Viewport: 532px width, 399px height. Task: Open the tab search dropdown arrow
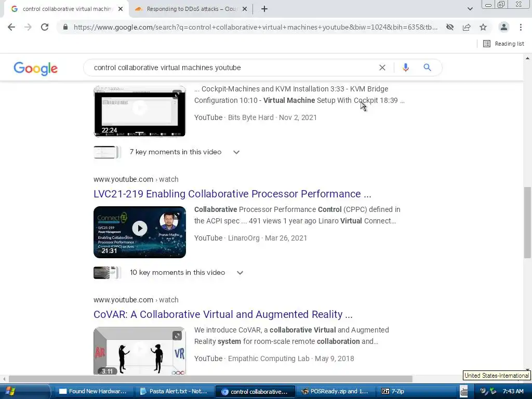[x=470, y=9]
